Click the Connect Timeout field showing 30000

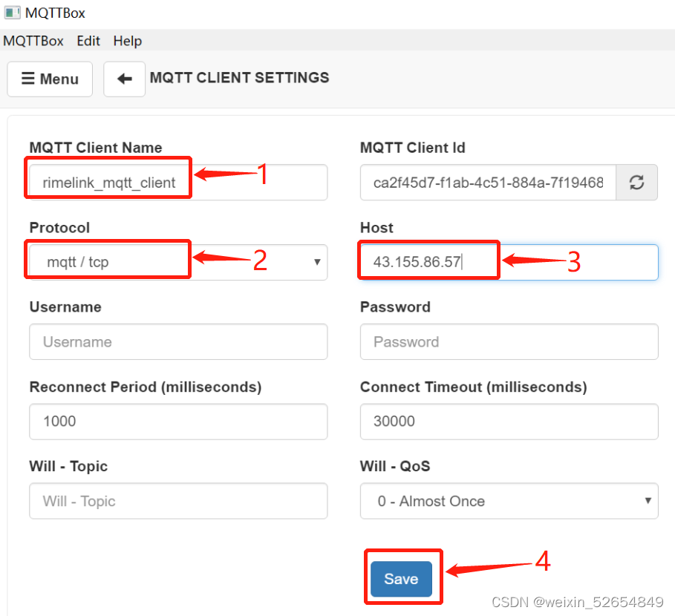tap(509, 422)
